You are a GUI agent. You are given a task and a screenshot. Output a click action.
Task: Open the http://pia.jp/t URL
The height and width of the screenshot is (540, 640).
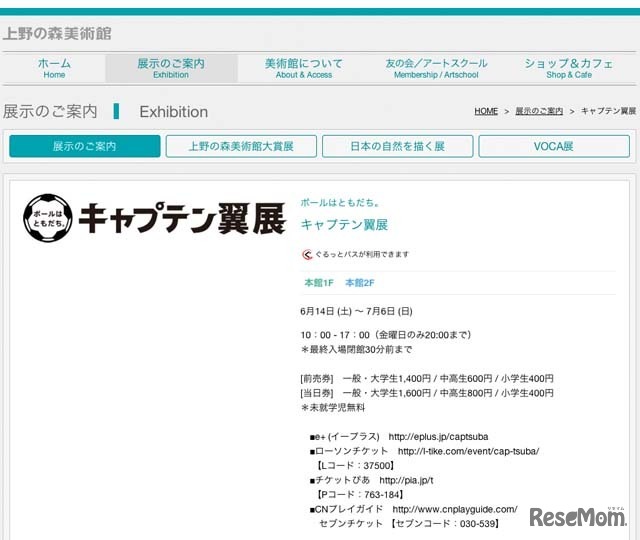click(x=406, y=480)
